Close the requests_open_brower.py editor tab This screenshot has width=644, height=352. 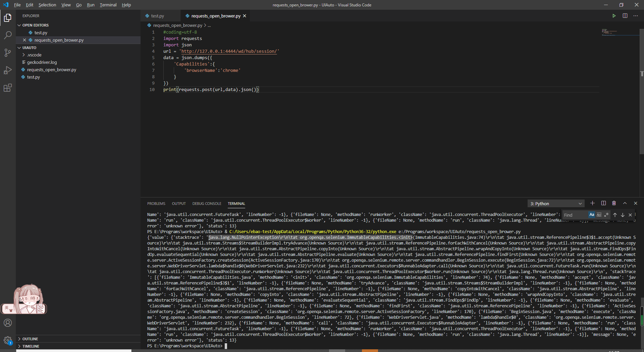(x=245, y=16)
